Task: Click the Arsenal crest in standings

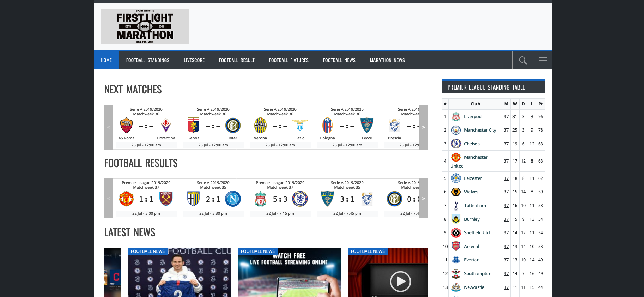Action: [x=456, y=246]
